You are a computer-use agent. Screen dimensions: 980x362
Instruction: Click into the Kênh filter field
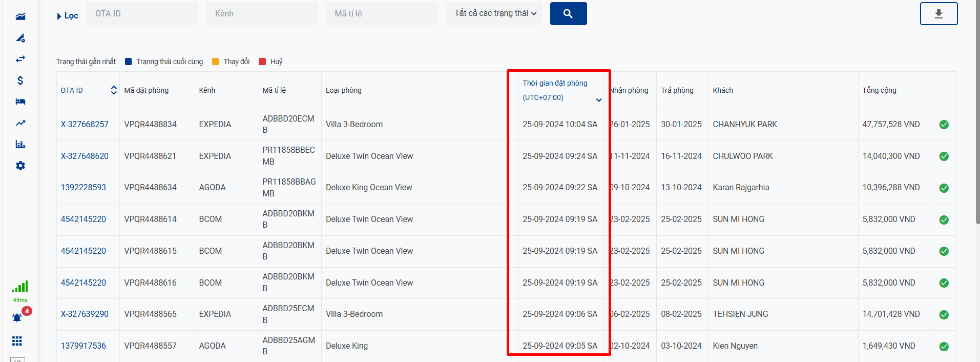[x=261, y=14]
